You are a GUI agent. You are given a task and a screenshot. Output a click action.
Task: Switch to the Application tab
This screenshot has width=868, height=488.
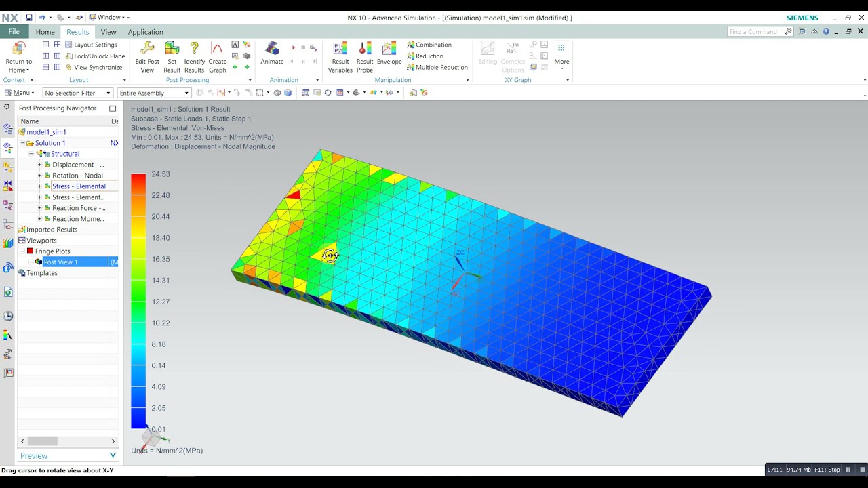145,32
